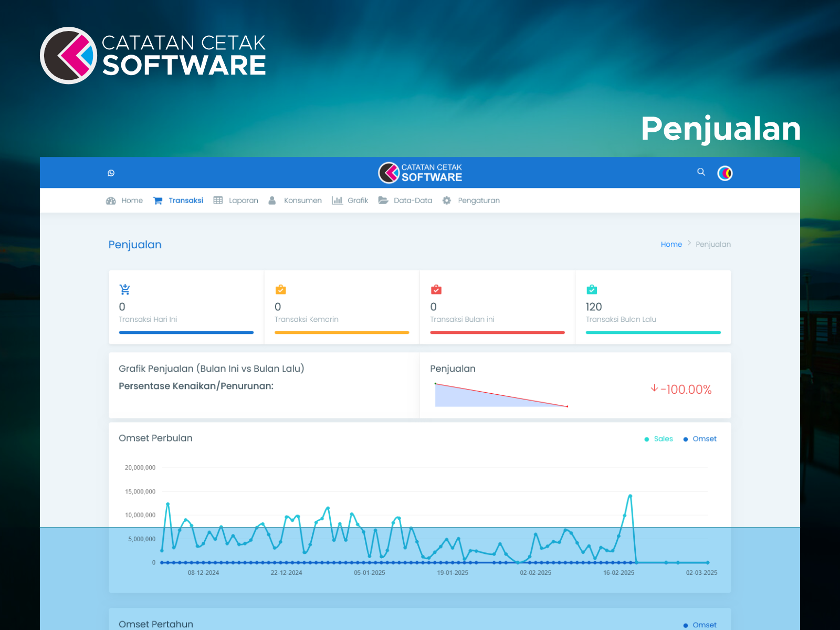Viewport: 840px width, 630px height.
Task: Click the teal Transaksi Bulan Lalu progress bar
Action: point(653,332)
